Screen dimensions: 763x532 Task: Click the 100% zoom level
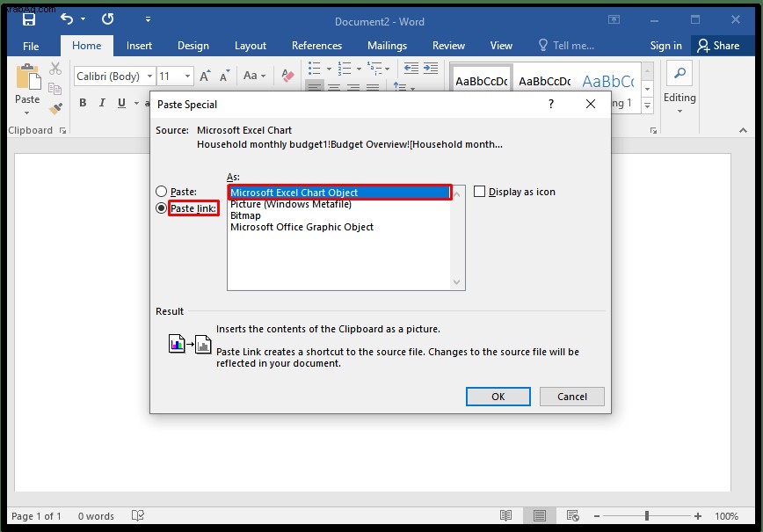pyautogui.click(x=726, y=516)
